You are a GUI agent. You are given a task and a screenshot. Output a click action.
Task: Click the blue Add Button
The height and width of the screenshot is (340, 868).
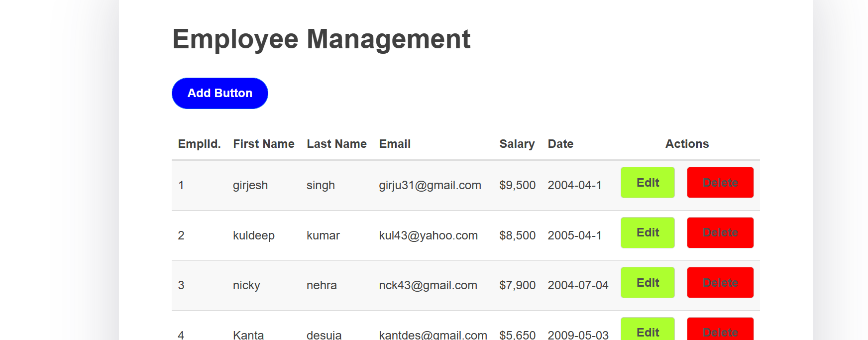[220, 93]
